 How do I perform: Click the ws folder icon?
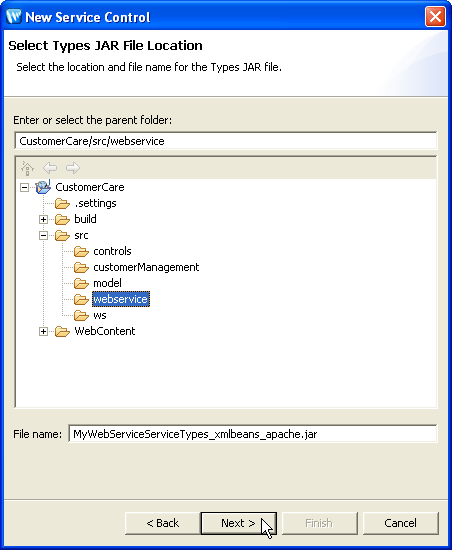[81, 316]
